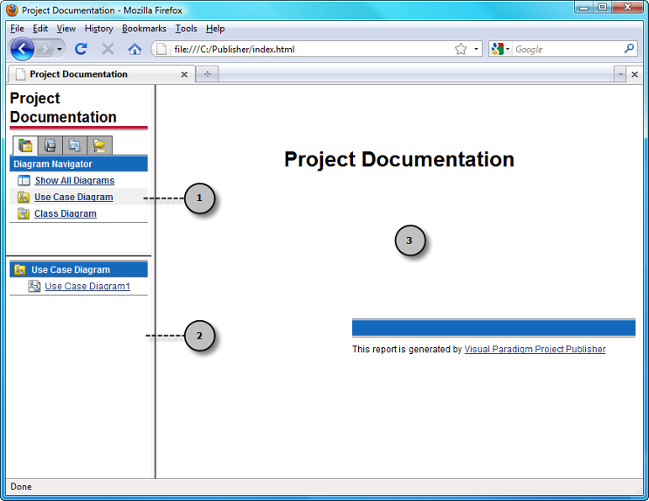The width and height of the screenshot is (649, 501).
Task: Click the browser Forward arrow
Action: point(44,50)
